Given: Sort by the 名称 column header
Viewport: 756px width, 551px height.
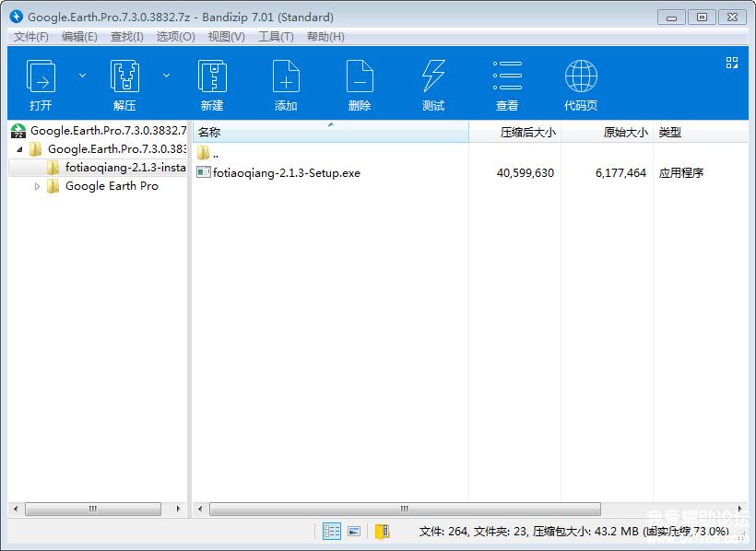Looking at the screenshot, I should pos(331,132).
